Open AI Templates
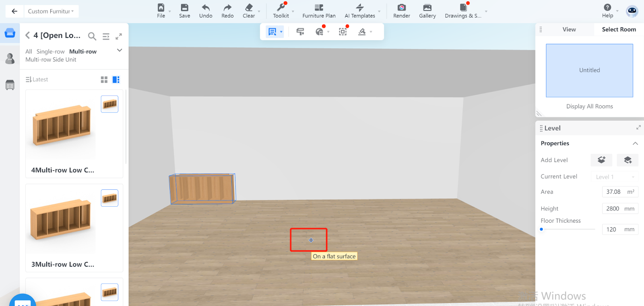 point(360,11)
